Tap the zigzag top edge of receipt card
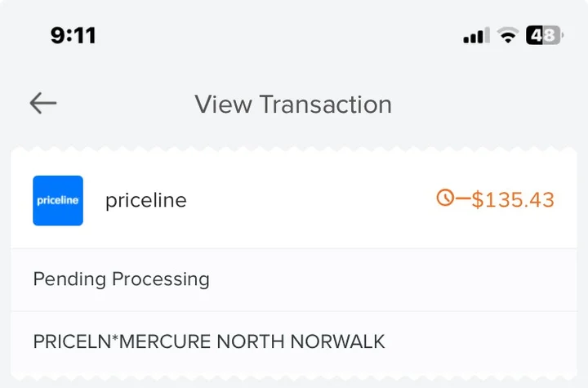588x388 pixels. pos(294,149)
